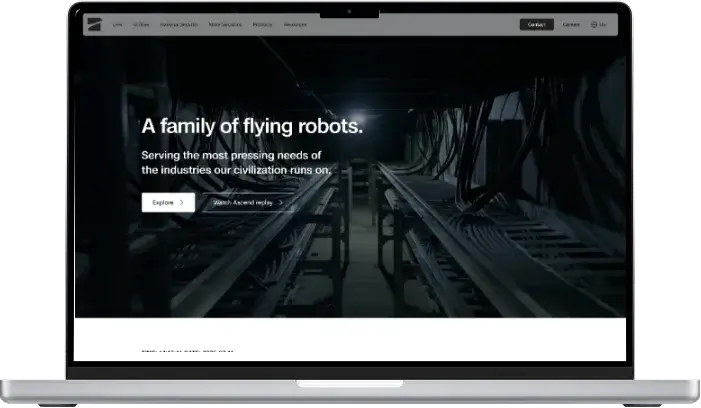Click the chevron after Watch Ascend replay
Image resolution: width=701 pixels, height=408 pixels.
tap(281, 202)
